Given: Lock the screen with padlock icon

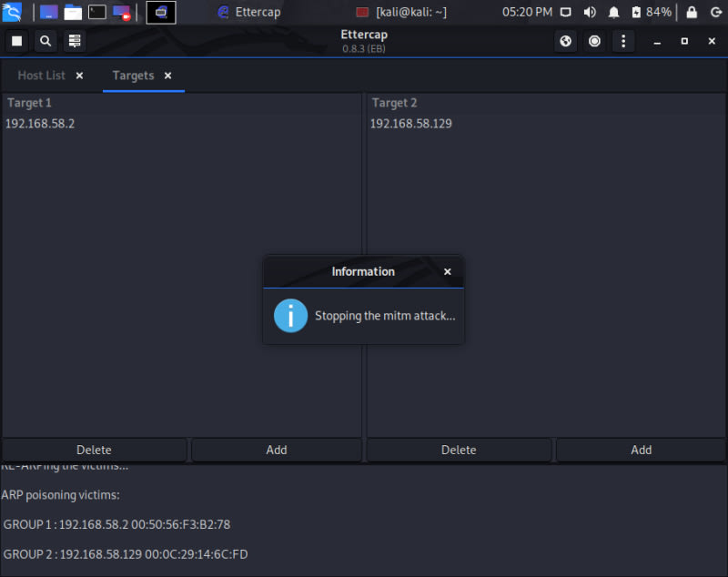Looking at the screenshot, I should pyautogui.click(x=692, y=12).
